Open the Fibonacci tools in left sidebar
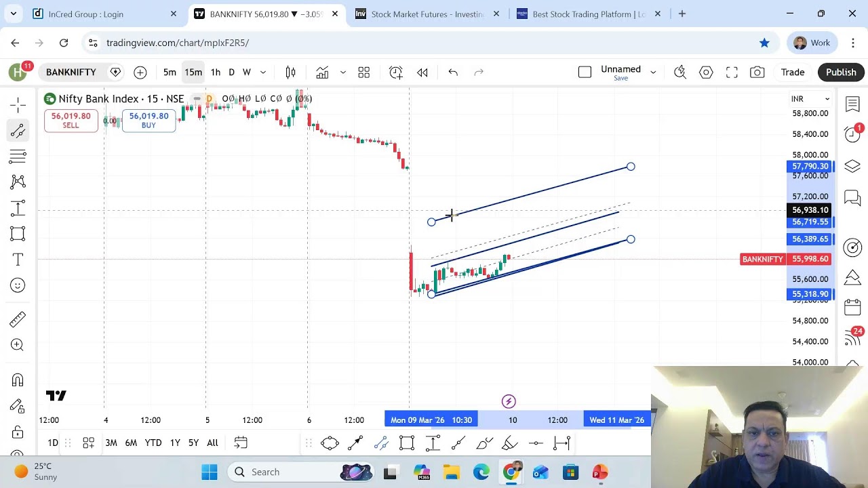This screenshot has height=488, width=868. coord(18,156)
